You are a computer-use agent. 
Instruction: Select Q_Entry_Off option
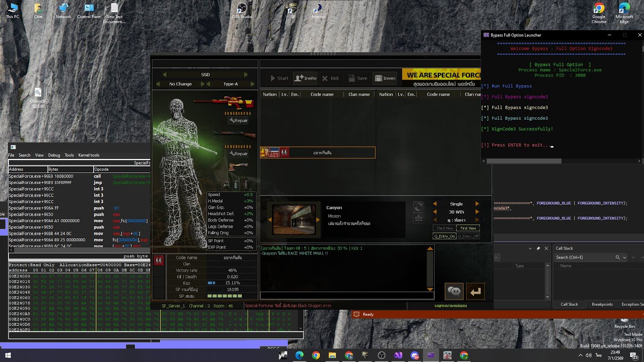point(468,236)
